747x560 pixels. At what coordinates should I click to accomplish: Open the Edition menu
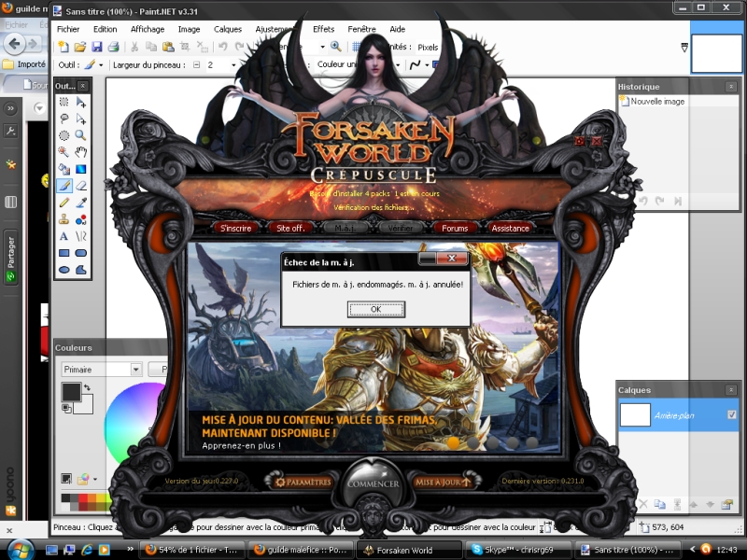pyautogui.click(x=106, y=29)
